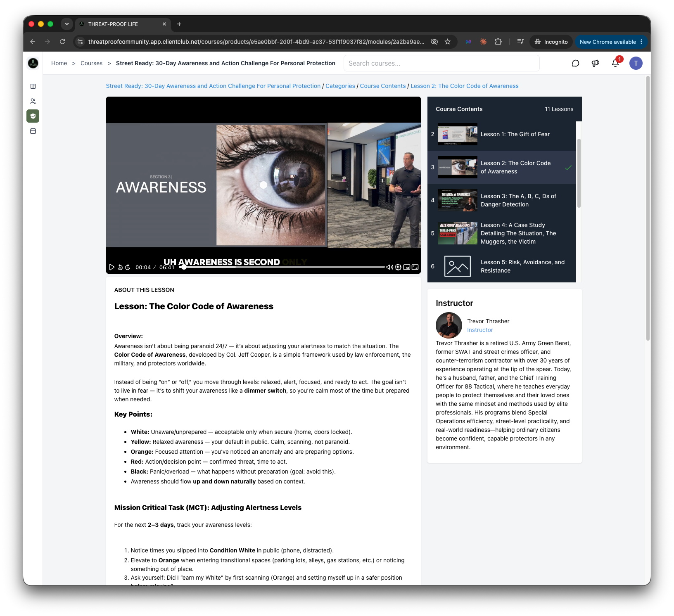Screen dimensions: 674x616
Task: Go to Courses breadcrumb
Action: 91,63
